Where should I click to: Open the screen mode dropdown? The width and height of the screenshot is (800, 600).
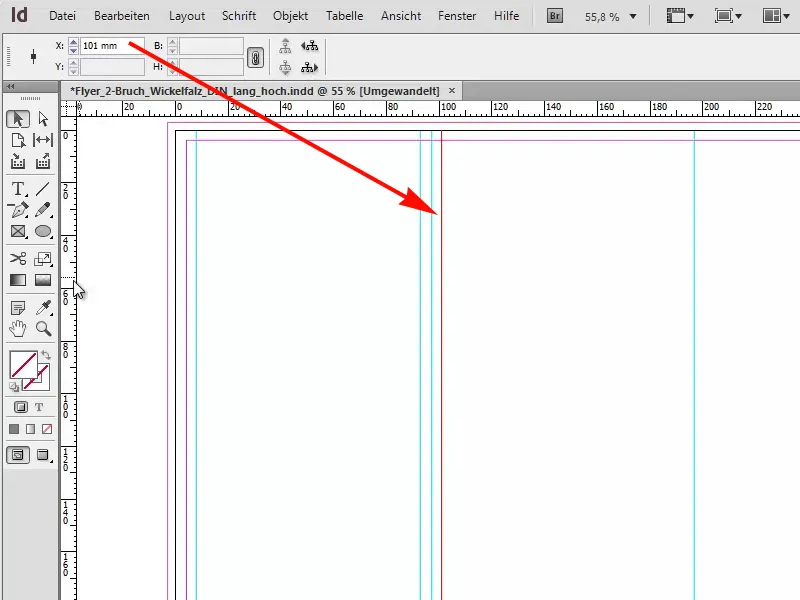[728, 16]
